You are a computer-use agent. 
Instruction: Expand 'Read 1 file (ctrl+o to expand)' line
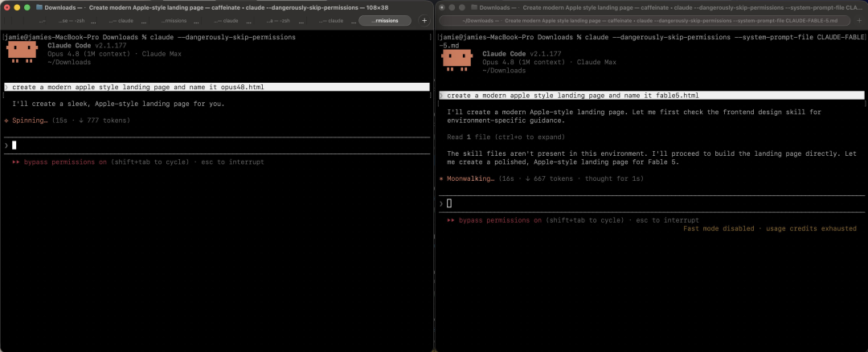coord(506,137)
